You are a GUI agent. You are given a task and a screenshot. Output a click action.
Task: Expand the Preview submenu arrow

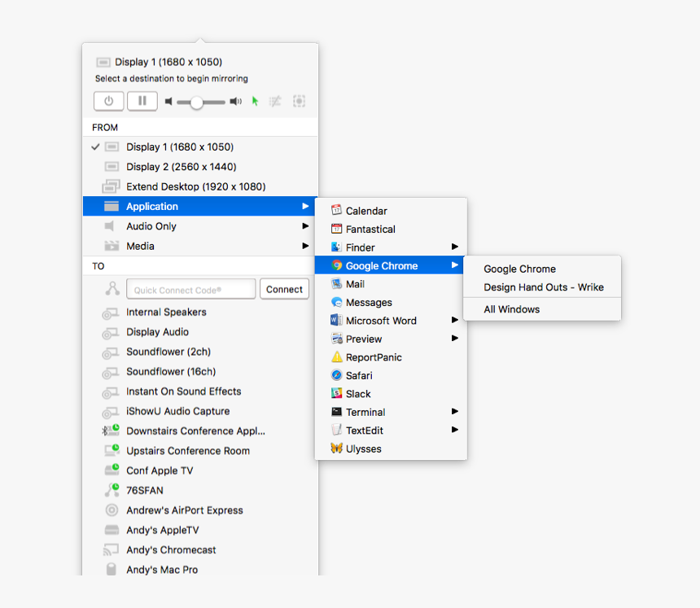point(454,338)
